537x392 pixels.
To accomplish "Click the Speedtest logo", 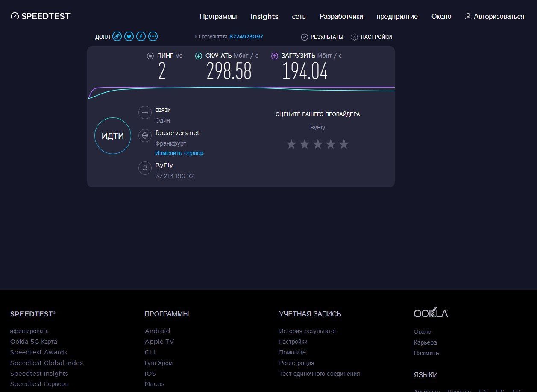I will pyautogui.click(x=41, y=16).
